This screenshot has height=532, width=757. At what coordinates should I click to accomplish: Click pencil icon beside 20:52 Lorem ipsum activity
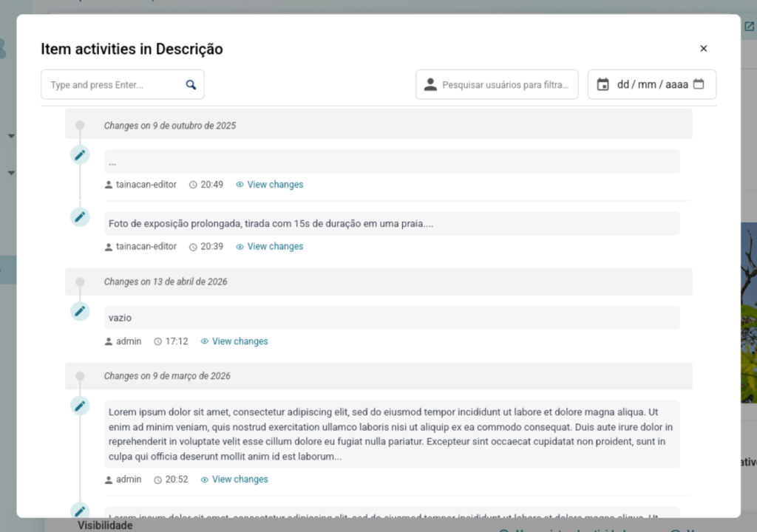tap(80, 406)
